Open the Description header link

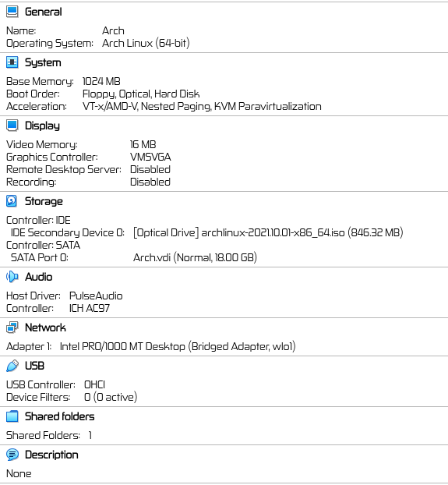coord(51,455)
